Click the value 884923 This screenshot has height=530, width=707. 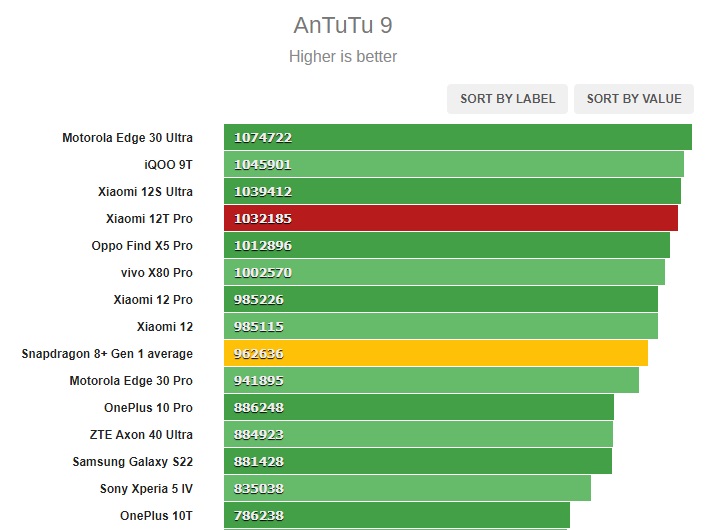259,435
